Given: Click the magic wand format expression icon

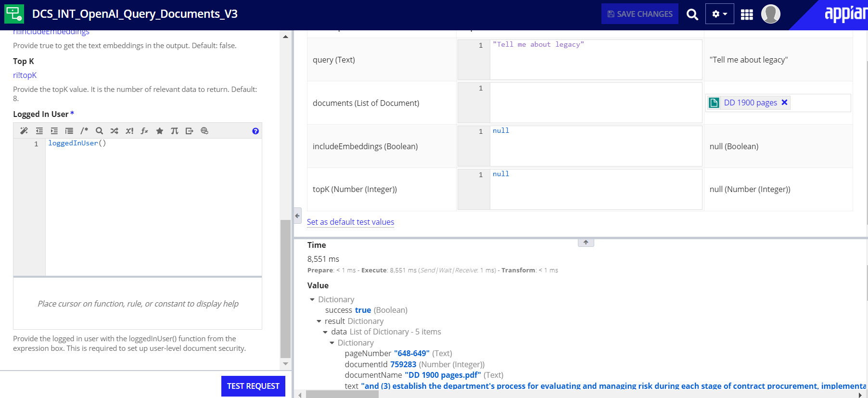Looking at the screenshot, I should pyautogui.click(x=24, y=131).
